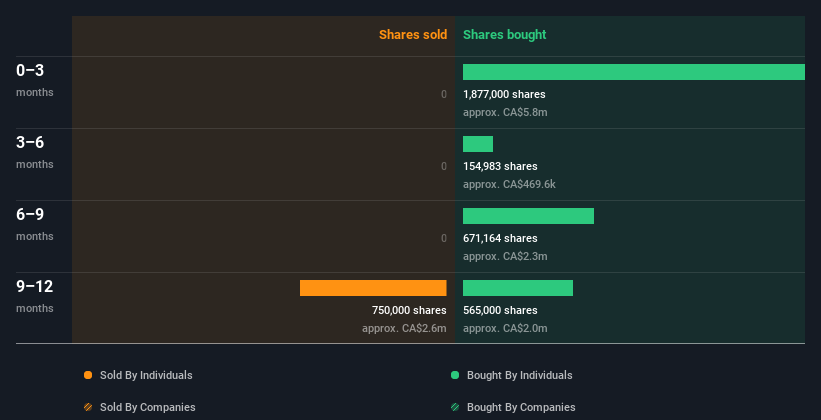Click the Sold By Individuals legend label
Image resolution: width=821 pixels, height=420 pixels.
[x=146, y=375]
